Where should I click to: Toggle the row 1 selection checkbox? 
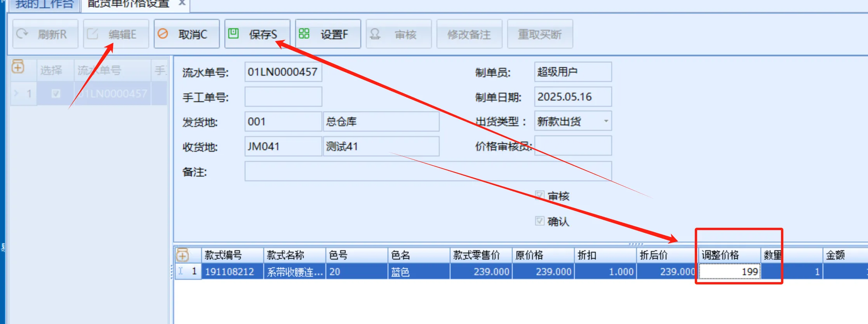point(56,94)
